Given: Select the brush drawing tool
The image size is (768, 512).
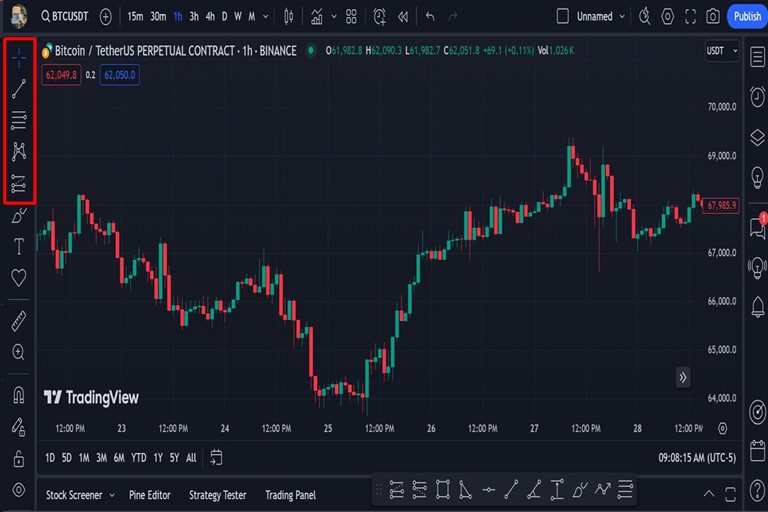Looking at the screenshot, I should pos(19,215).
